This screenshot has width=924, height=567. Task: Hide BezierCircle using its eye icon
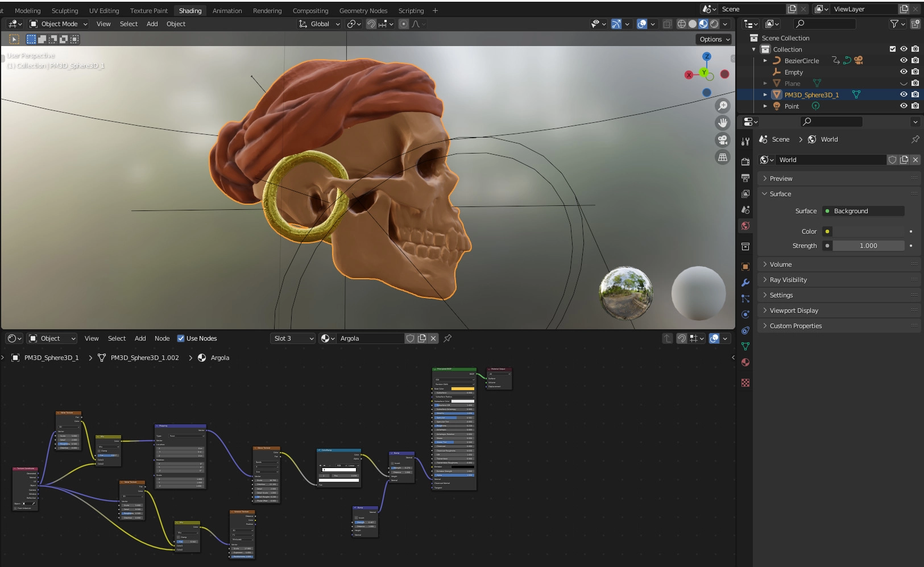click(903, 61)
